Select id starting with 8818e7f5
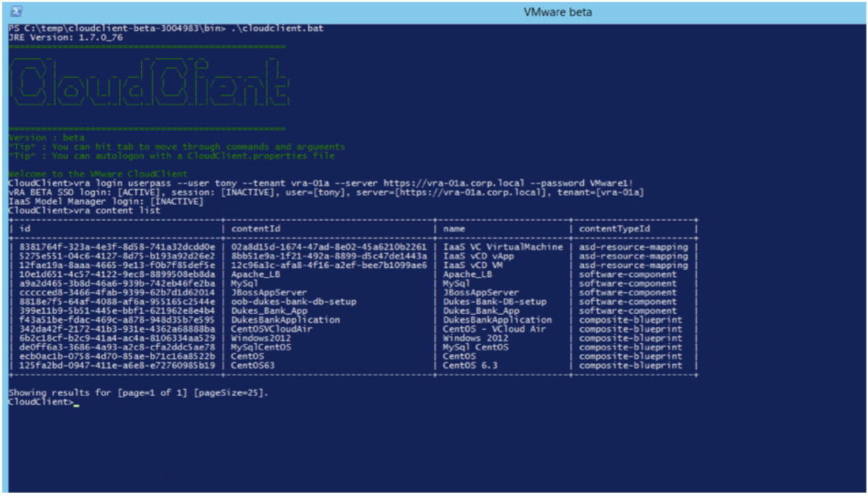The image size is (868, 498). pyautogui.click(x=117, y=302)
